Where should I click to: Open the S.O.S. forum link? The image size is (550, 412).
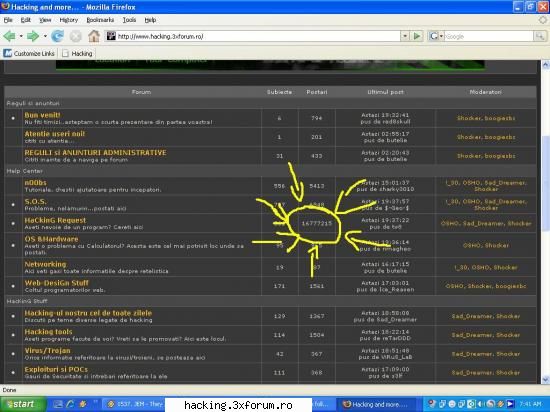point(35,202)
